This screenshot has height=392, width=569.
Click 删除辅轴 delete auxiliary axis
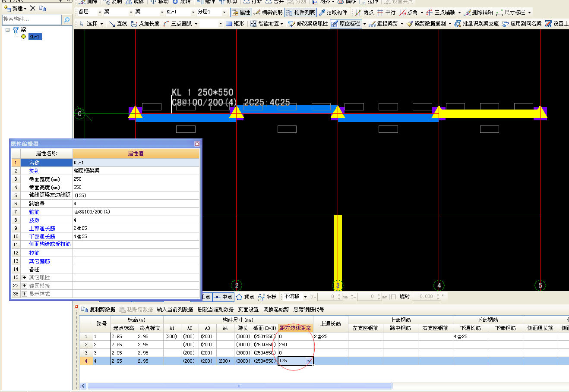coord(478,12)
